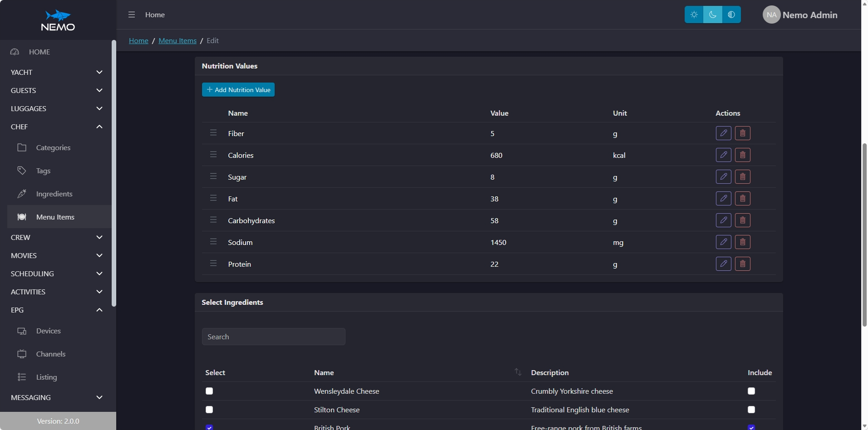Image resolution: width=868 pixels, height=430 pixels.
Task: Follow the Menu Items breadcrumb link
Action: click(x=178, y=40)
